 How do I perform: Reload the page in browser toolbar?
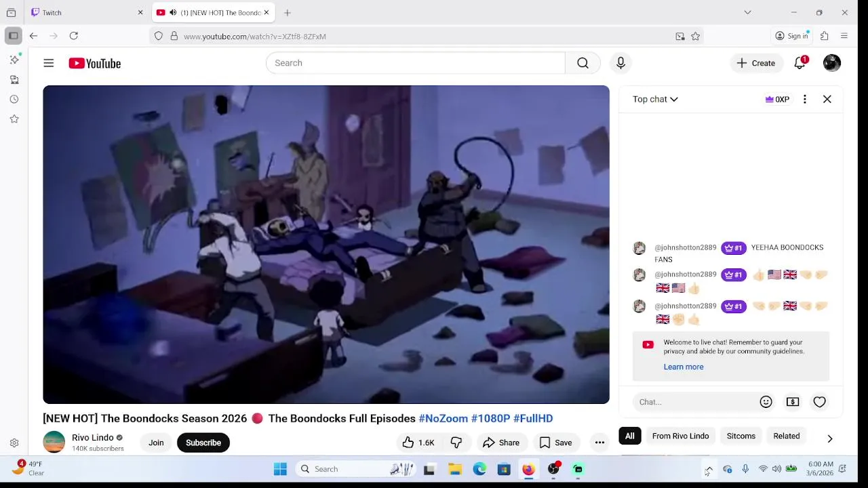pos(73,36)
